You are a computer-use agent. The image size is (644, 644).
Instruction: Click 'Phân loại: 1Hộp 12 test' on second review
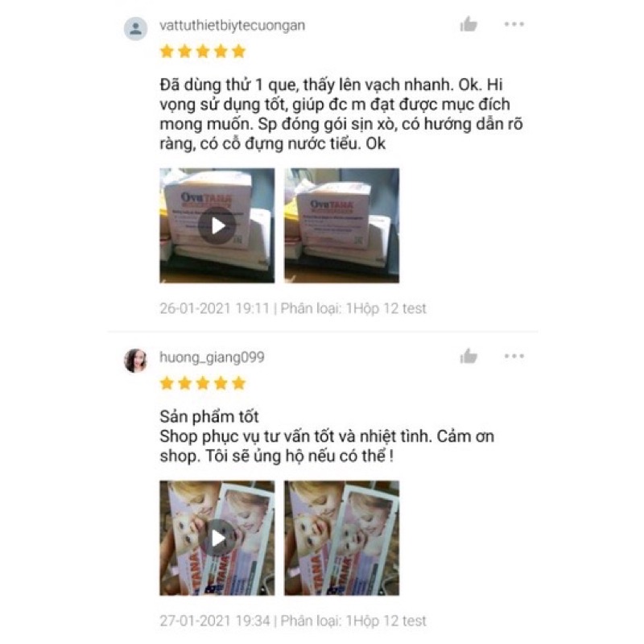[353, 621]
